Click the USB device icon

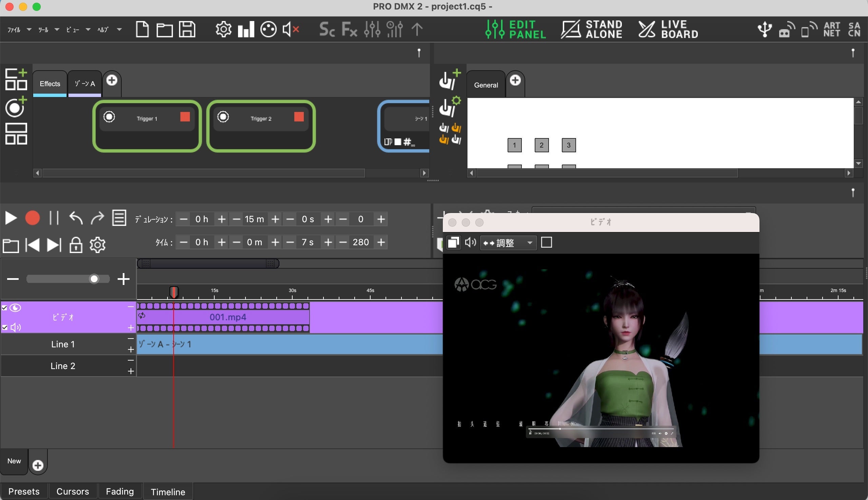764,29
